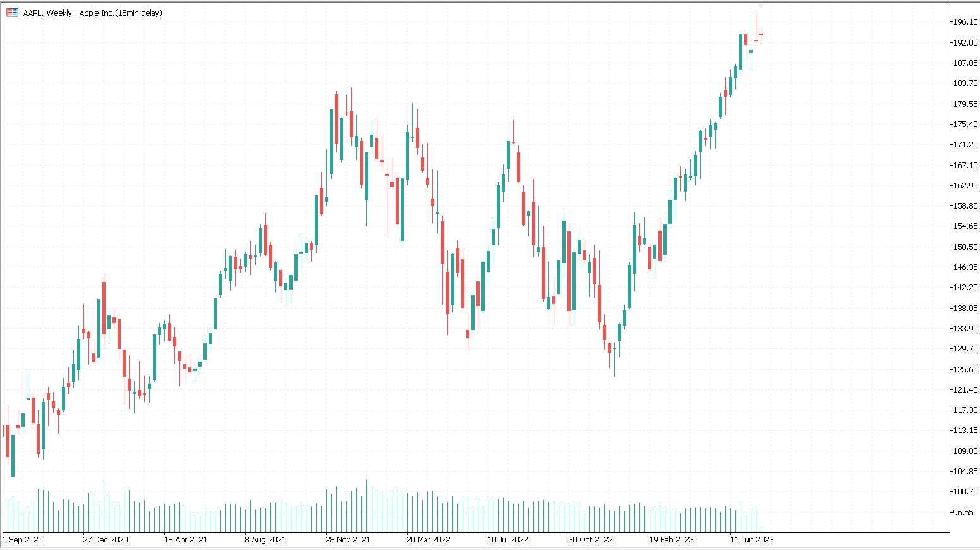Select the 192.00 price axis label

point(965,42)
